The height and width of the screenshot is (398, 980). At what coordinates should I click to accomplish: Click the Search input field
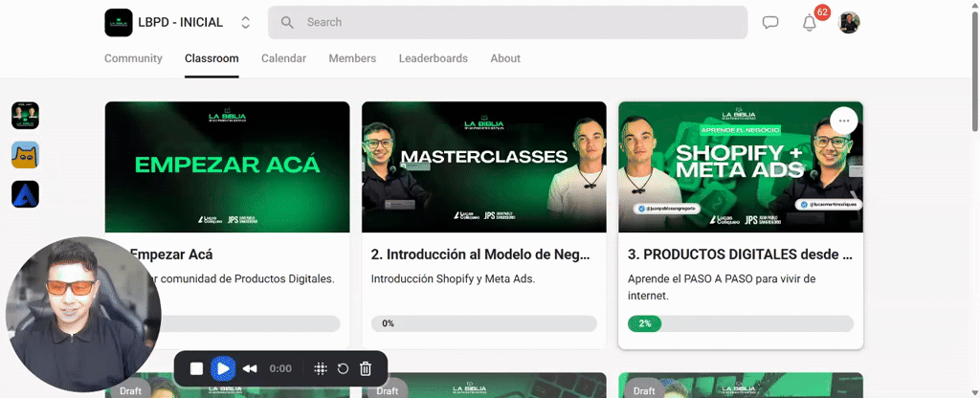507,23
